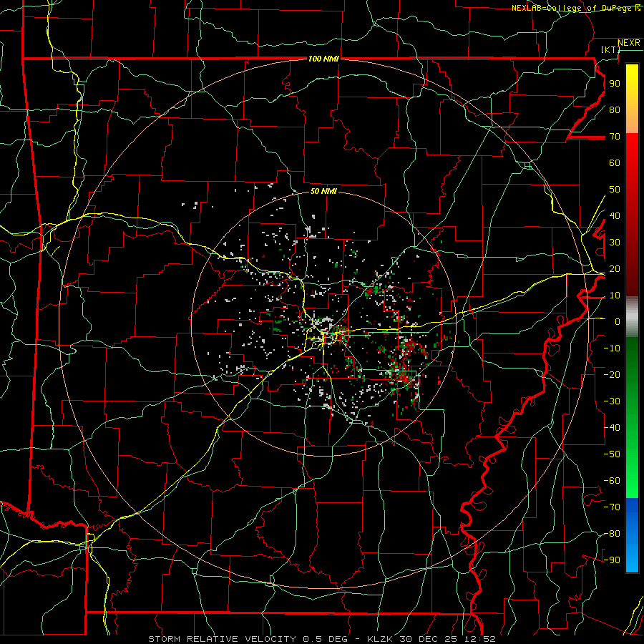Click the positive "90" scale label
644x644 pixels.
tap(615, 84)
